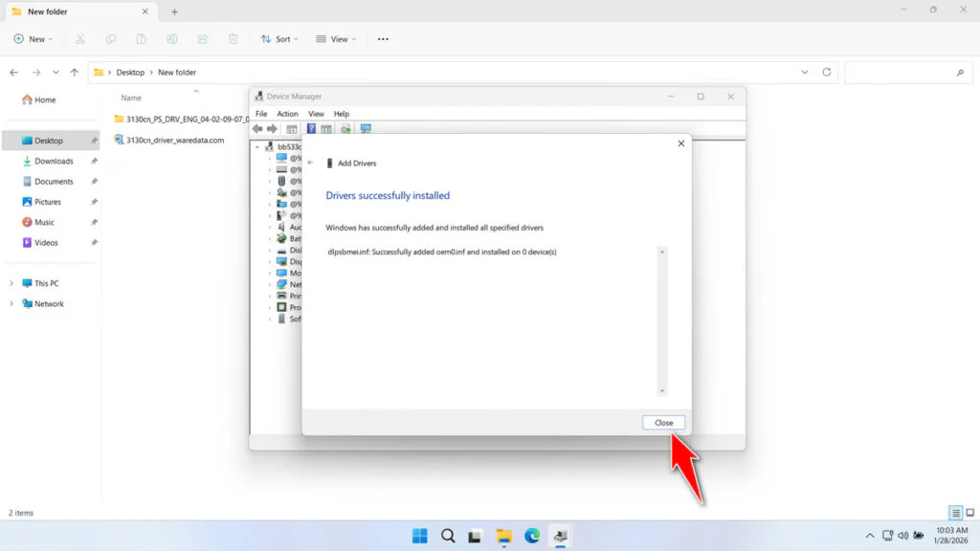Image resolution: width=980 pixels, height=551 pixels.
Task: Click the Up arrow in File Explorer
Action: [75, 73]
